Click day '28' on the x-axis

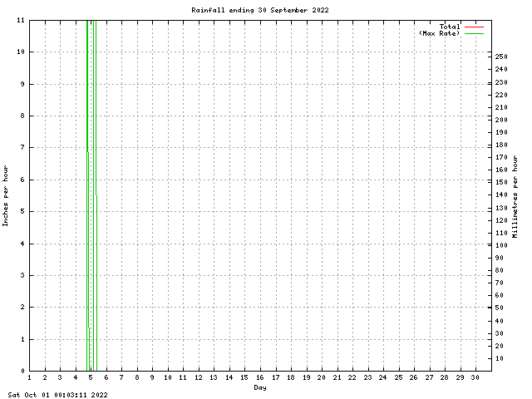(444, 377)
